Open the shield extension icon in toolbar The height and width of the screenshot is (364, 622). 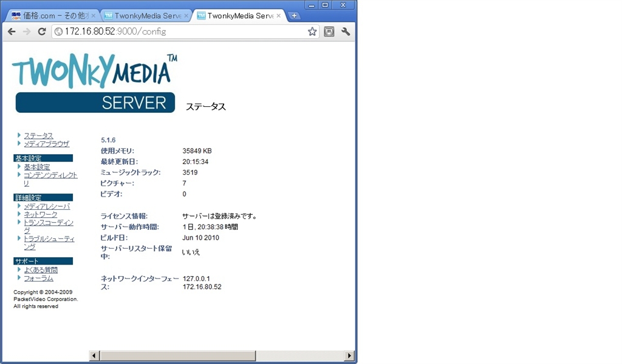tap(329, 32)
